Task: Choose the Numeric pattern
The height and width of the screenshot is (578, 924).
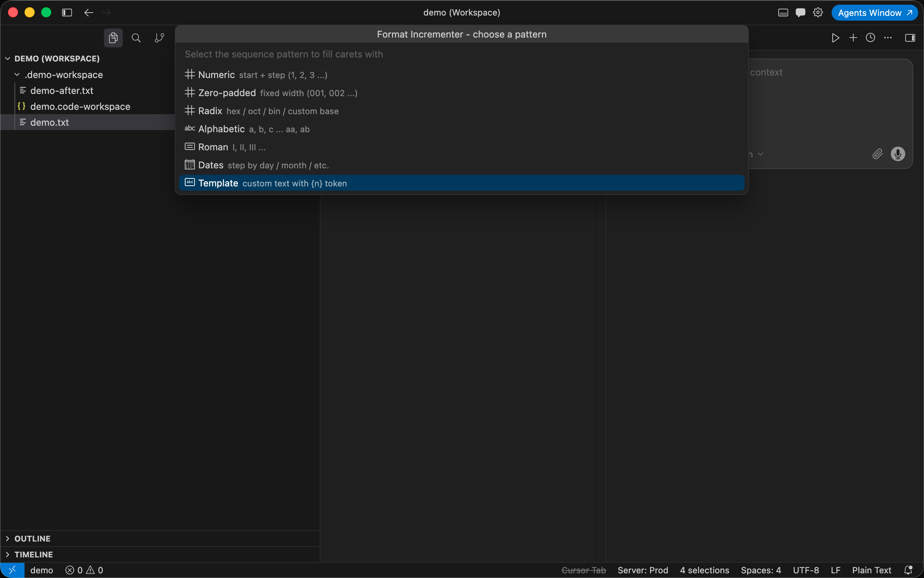Action: 462,74
